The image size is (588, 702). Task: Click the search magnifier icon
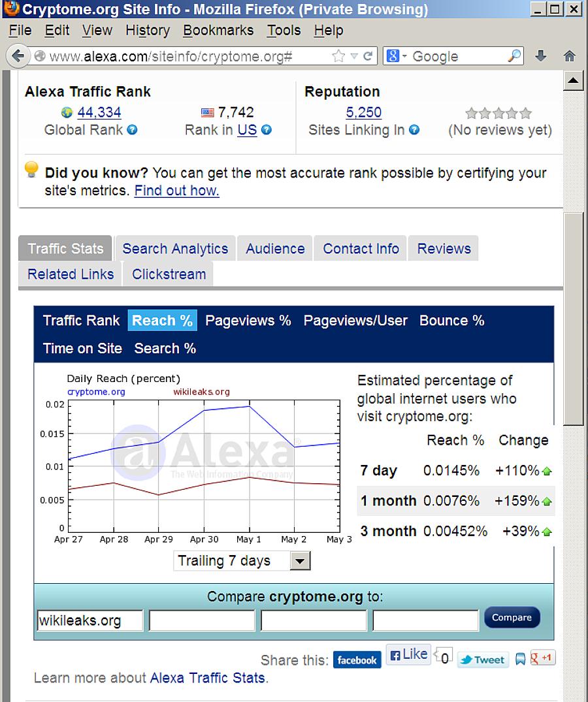click(x=514, y=56)
